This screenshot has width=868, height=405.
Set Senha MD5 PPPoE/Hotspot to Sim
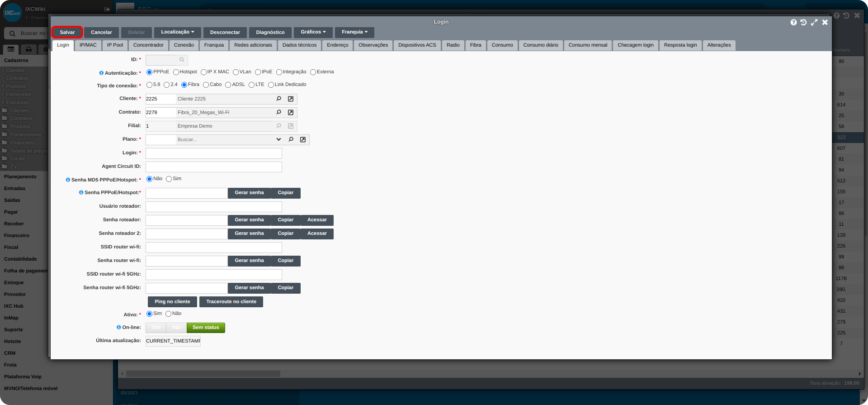(169, 179)
